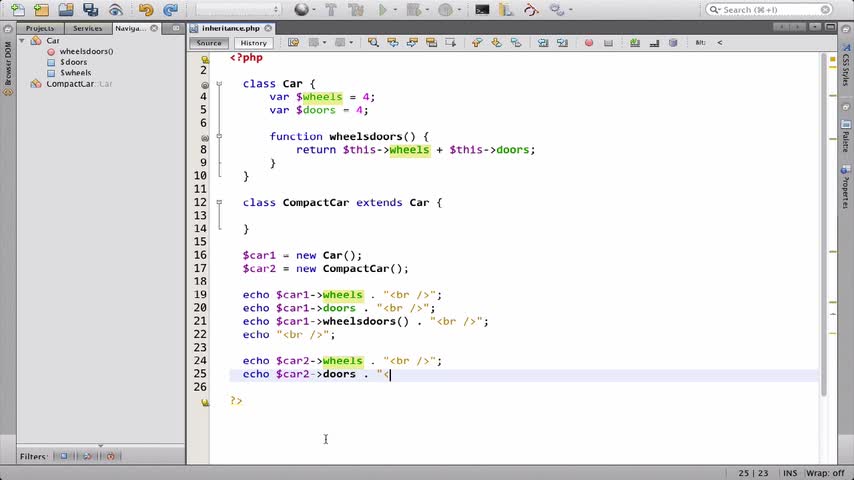Open the browser globe dropdown arrow
The height and width of the screenshot is (480, 854).
coord(314,10)
